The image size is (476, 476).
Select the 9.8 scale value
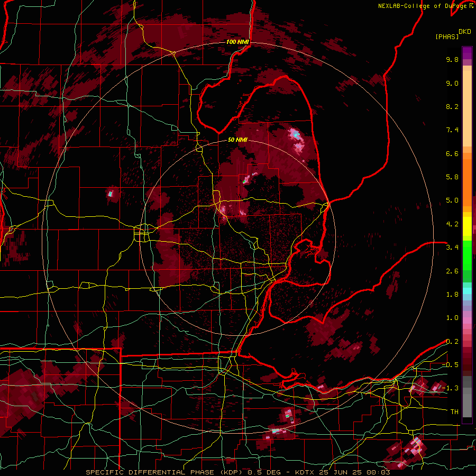click(452, 59)
